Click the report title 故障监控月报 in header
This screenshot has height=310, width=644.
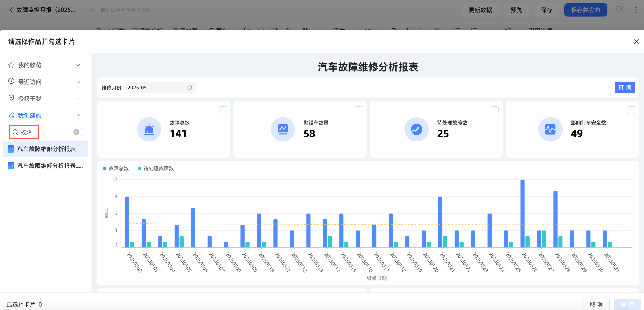point(46,10)
